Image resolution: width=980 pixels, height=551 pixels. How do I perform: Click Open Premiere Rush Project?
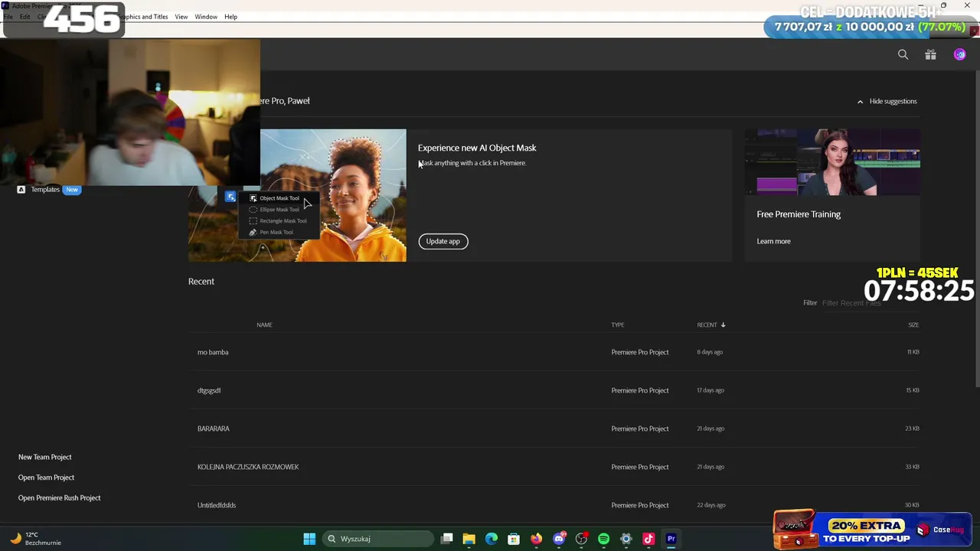click(x=60, y=498)
